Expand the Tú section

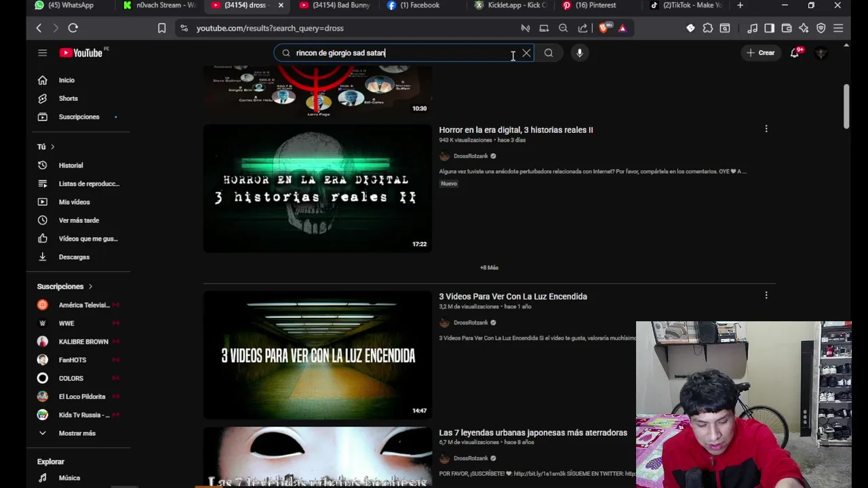46,146
